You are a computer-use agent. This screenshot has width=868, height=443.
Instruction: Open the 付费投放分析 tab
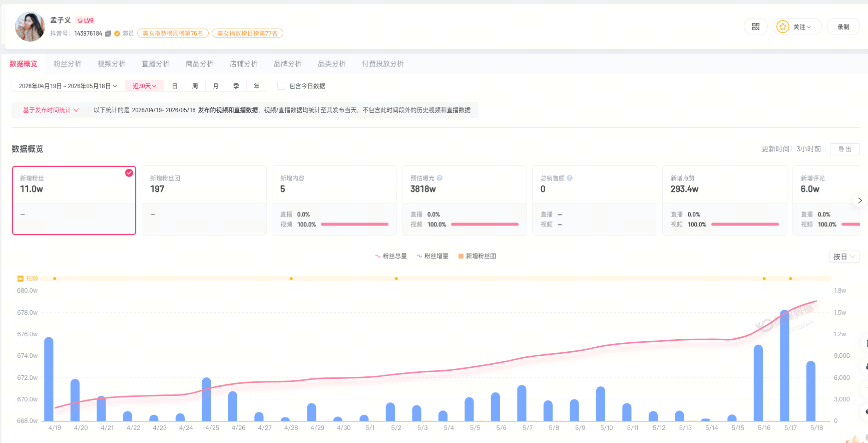point(383,64)
